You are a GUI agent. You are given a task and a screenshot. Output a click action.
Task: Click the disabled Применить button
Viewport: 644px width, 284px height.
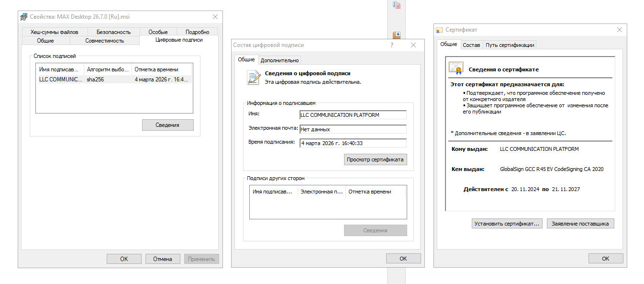tap(201, 259)
